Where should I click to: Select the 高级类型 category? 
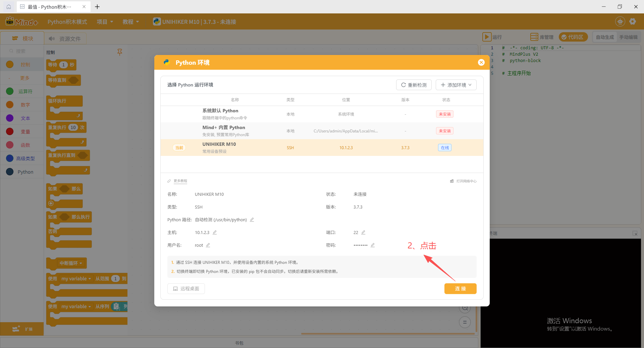22,158
